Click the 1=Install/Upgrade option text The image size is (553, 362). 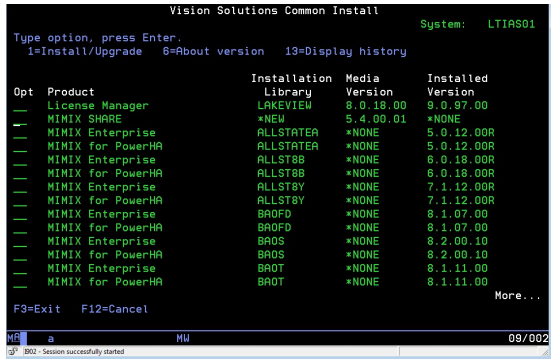pos(85,52)
